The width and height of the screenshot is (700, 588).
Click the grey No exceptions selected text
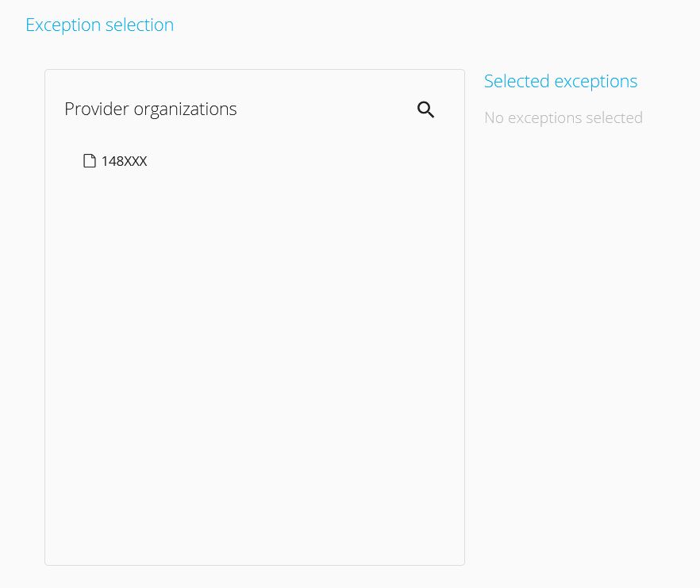(x=563, y=118)
